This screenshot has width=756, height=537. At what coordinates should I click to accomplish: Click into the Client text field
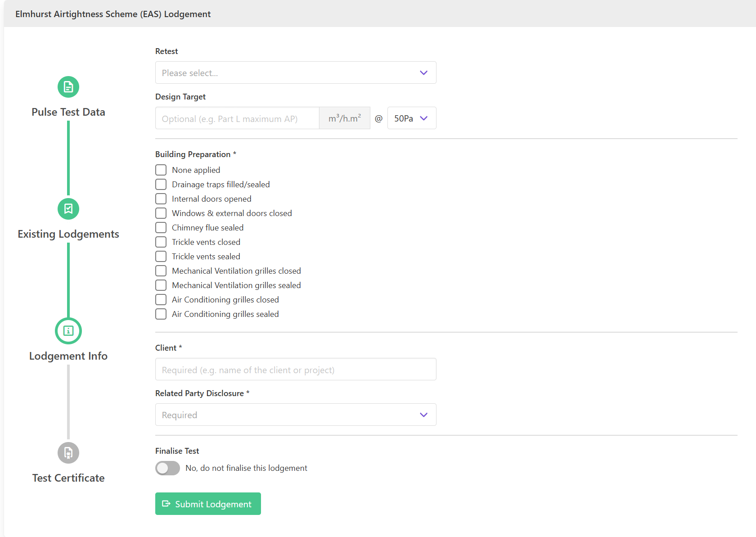(296, 370)
